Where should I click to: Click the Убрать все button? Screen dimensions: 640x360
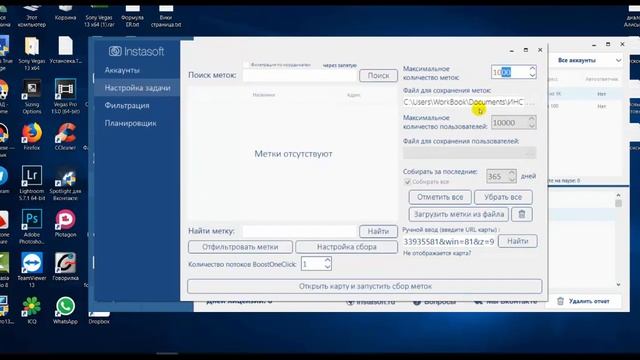(x=503, y=197)
